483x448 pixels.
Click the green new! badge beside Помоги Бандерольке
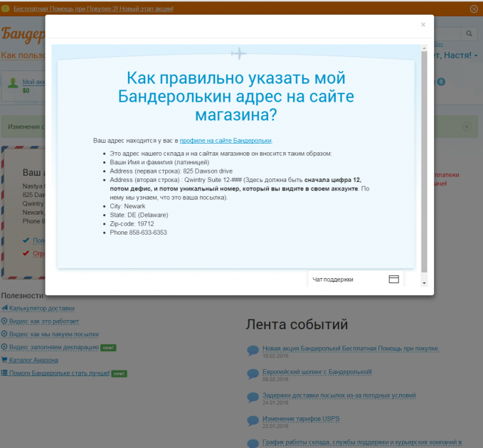[x=119, y=373]
